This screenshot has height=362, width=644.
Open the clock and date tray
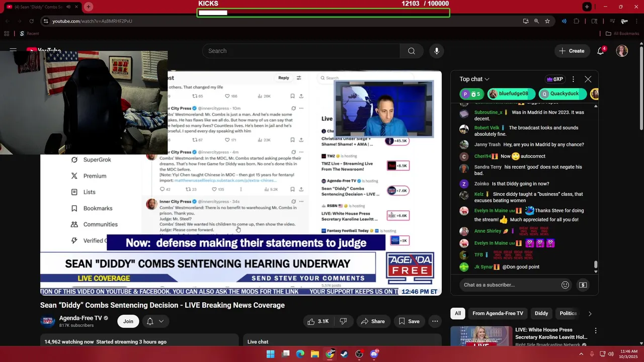tap(629, 354)
